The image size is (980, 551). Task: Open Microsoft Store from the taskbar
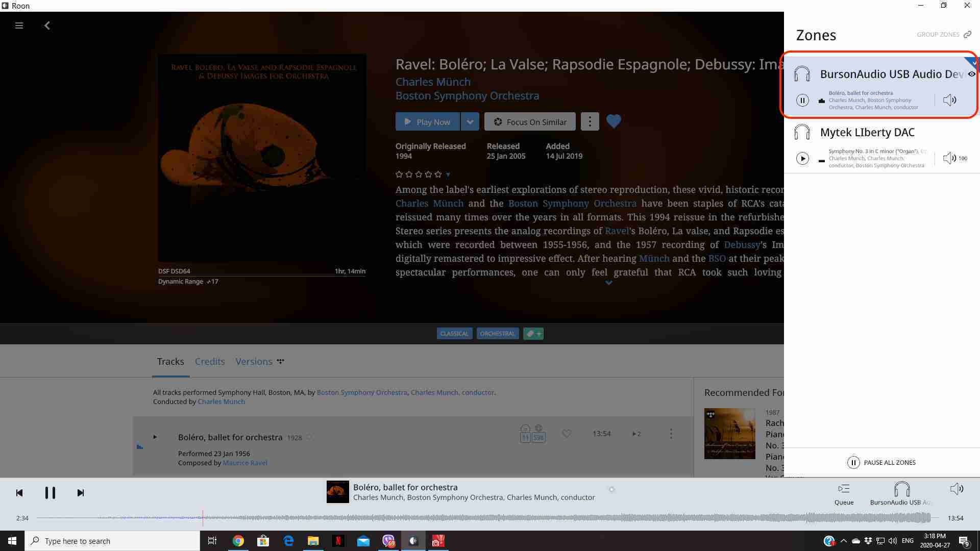(263, 541)
